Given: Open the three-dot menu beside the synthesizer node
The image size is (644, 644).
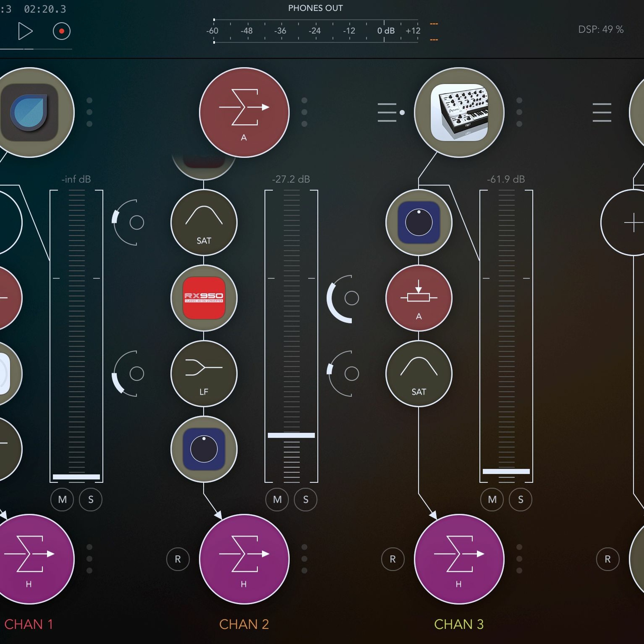Looking at the screenshot, I should point(519,112).
